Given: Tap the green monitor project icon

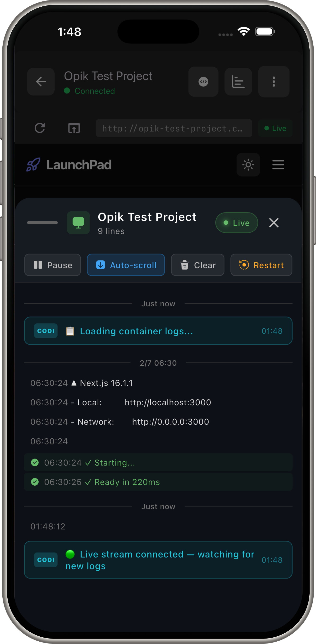Looking at the screenshot, I should [x=78, y=223].
